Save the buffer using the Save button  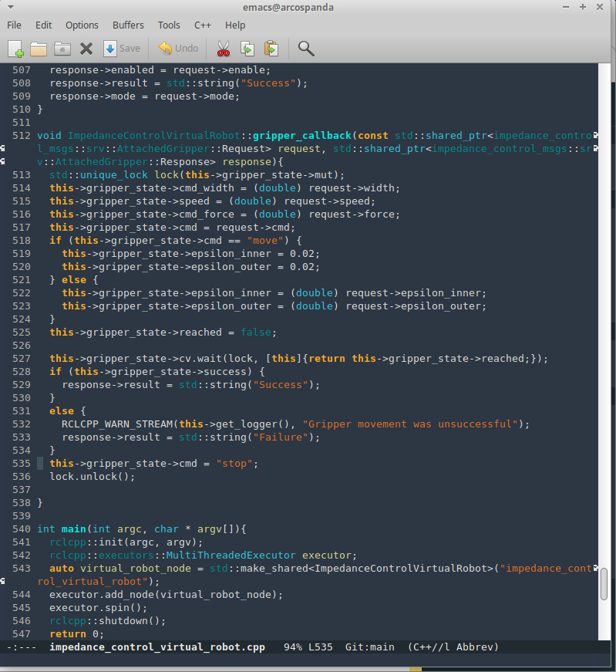pyautogui.click(x=122, y=49)
